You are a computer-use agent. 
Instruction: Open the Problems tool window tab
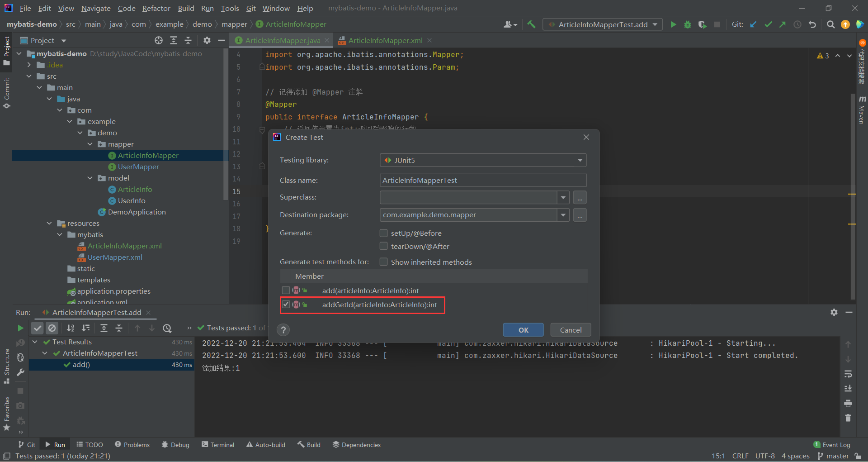pyautogui.click(x=132, y=445)
